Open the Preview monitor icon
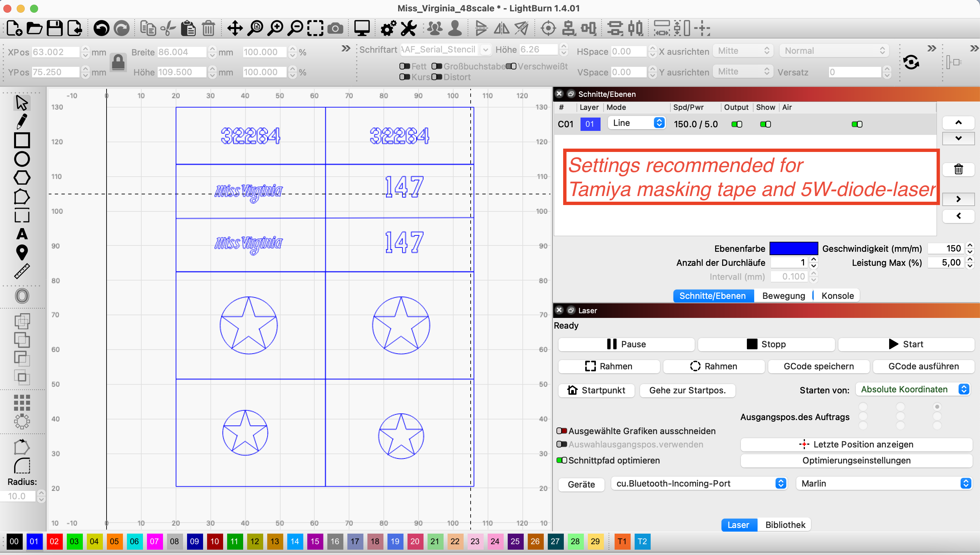980x555 pixels. click(x=361, y=28)
